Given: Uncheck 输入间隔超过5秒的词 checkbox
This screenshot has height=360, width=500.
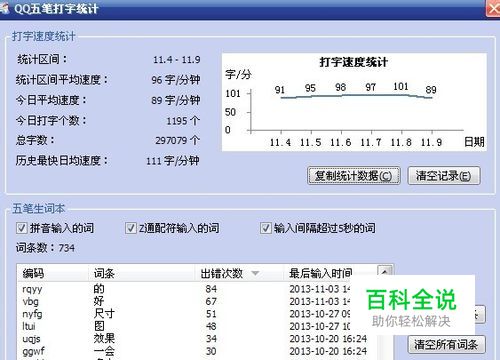Looking at the screenshot, I should pos(265,228).
